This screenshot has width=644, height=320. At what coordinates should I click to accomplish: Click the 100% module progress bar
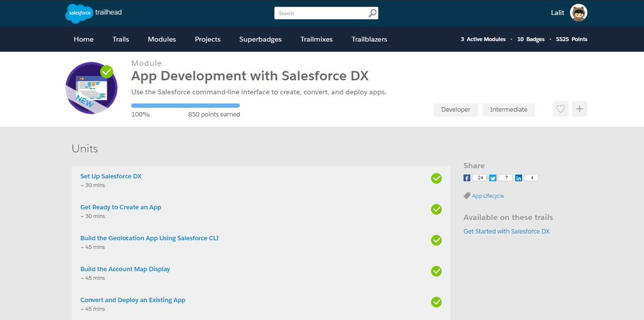point(186,106)
